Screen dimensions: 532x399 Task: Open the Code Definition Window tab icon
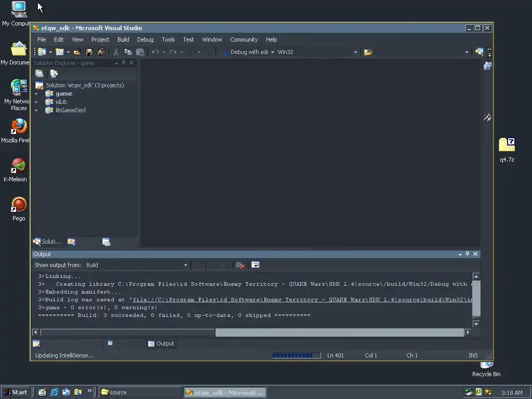(37, 344)
